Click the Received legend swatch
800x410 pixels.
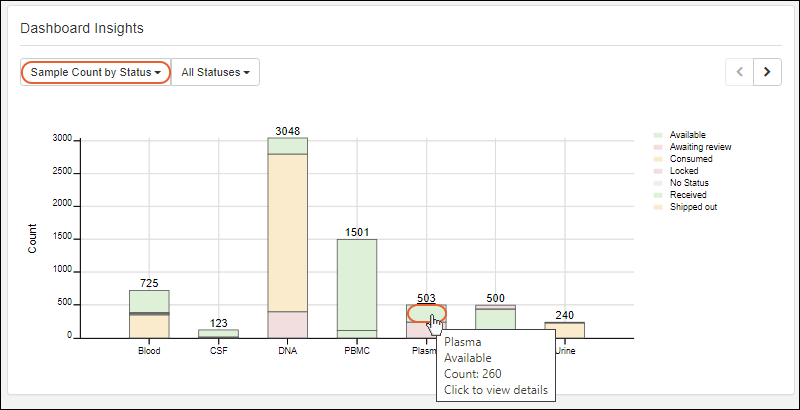(658, 195)
